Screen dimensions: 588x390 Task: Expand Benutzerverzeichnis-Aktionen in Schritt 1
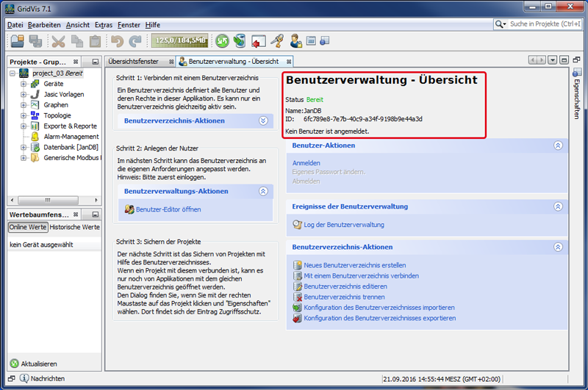263,120
